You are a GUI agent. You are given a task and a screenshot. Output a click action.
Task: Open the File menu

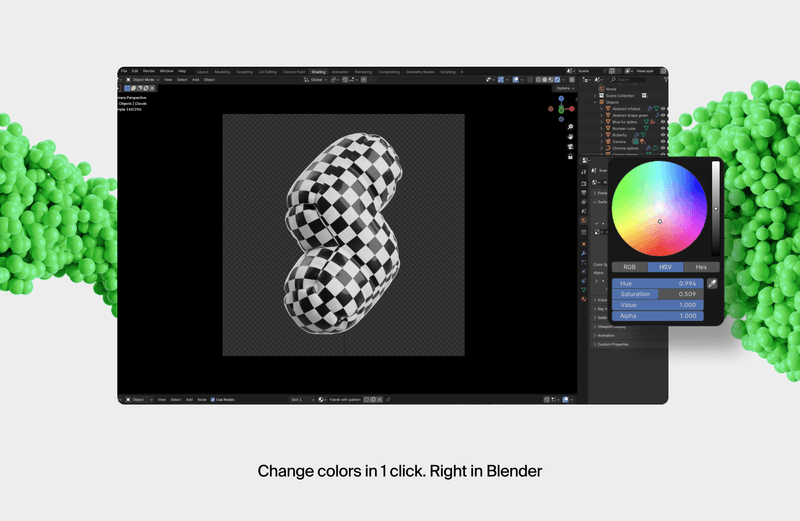[x=124, y=72]
